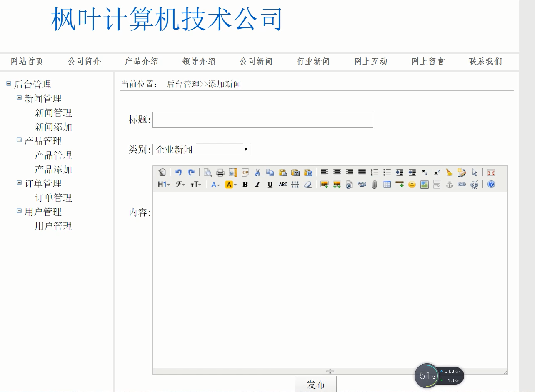
Task: Go to 网上留言 in the navigation menu
Action: [428, 62]
